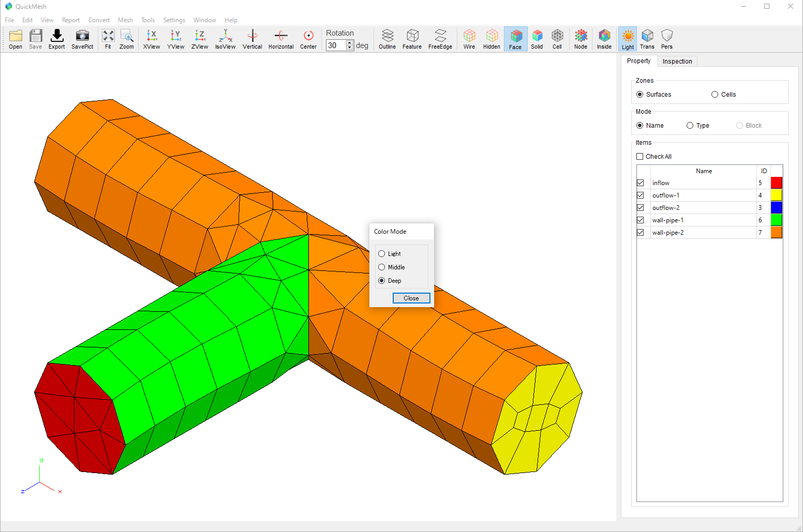Image resolution: width=803 pixels, height=532 pixels.
Task: Click the blue outflow-2 color swatch
Action: click(776, 207)
